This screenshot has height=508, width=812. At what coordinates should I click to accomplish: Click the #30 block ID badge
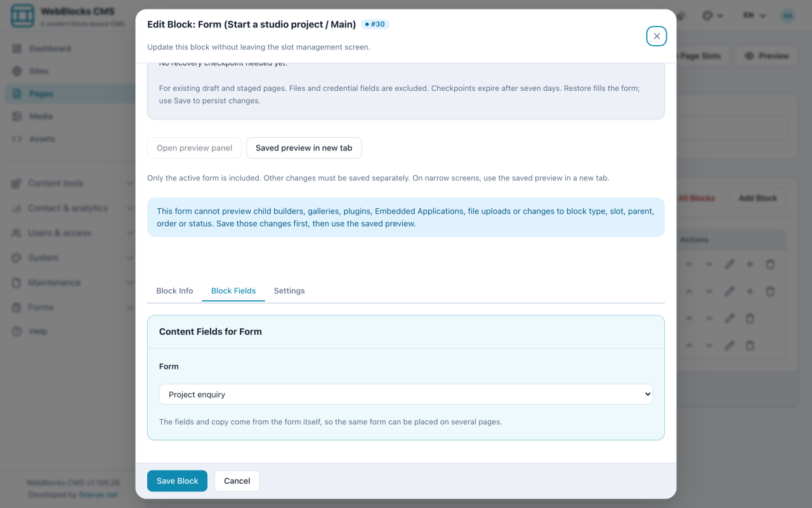pyautogui.click(x=375, y=24)
